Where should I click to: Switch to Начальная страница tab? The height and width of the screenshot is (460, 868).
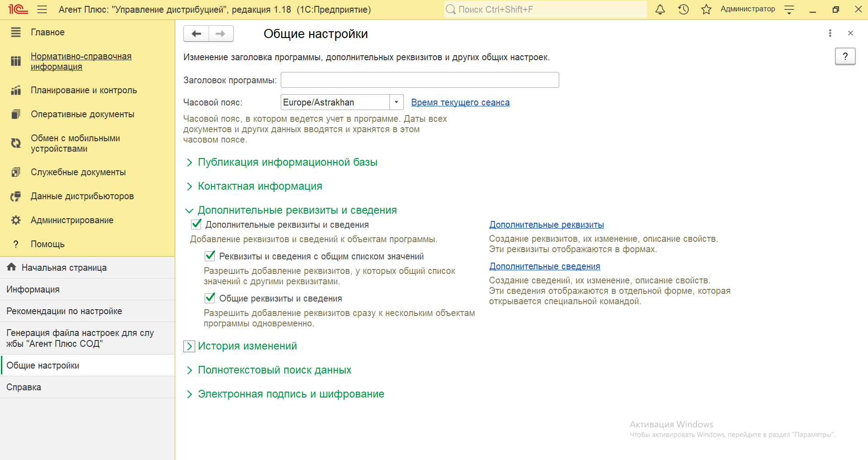(x=87, y=268)
